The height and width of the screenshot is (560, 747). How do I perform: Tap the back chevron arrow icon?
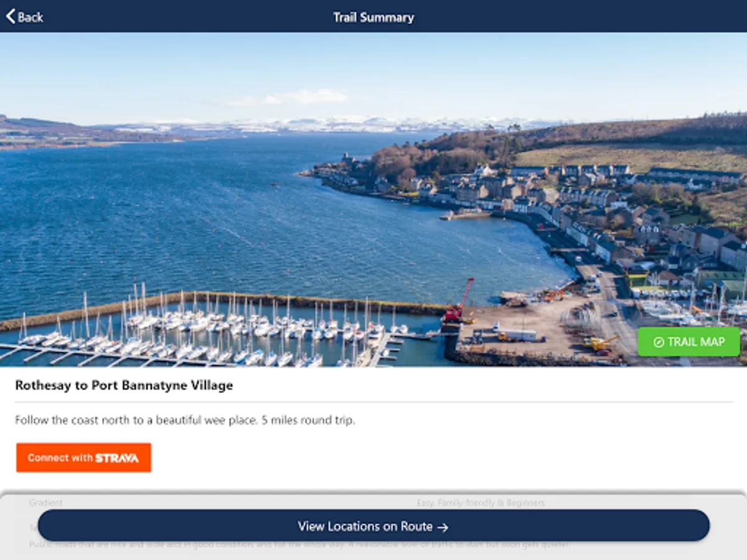coord(10,16)
